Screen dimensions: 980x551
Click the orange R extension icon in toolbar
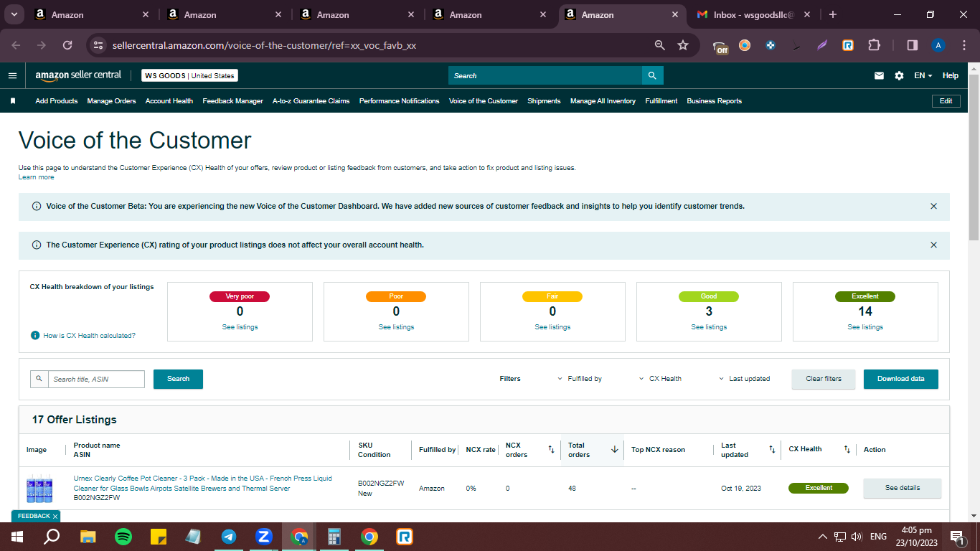point(848,45)
